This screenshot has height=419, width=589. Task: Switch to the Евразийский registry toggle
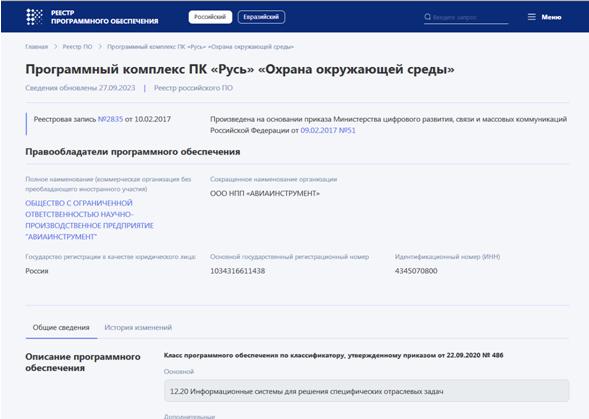pos(261,17)
